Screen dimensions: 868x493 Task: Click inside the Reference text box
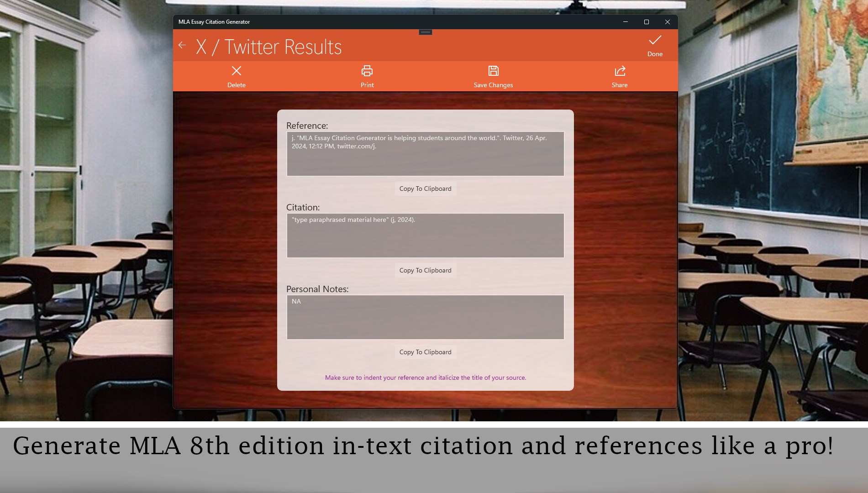click(x=425, y=154)
